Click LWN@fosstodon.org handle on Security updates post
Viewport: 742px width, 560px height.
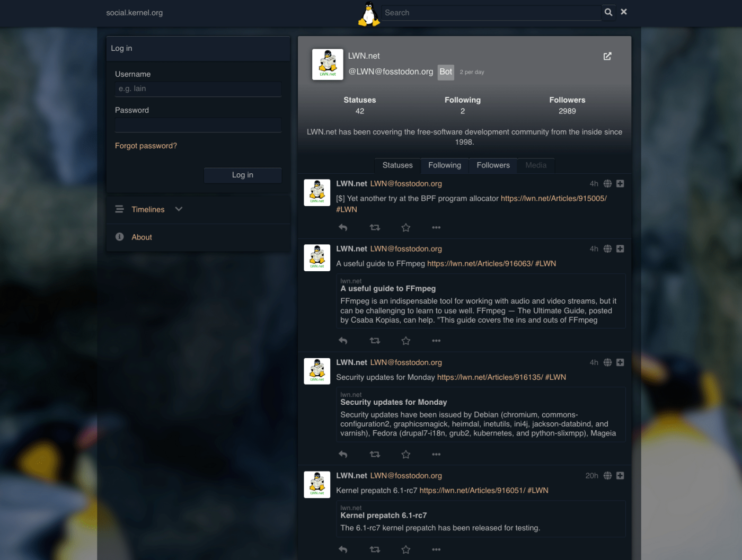406,362
